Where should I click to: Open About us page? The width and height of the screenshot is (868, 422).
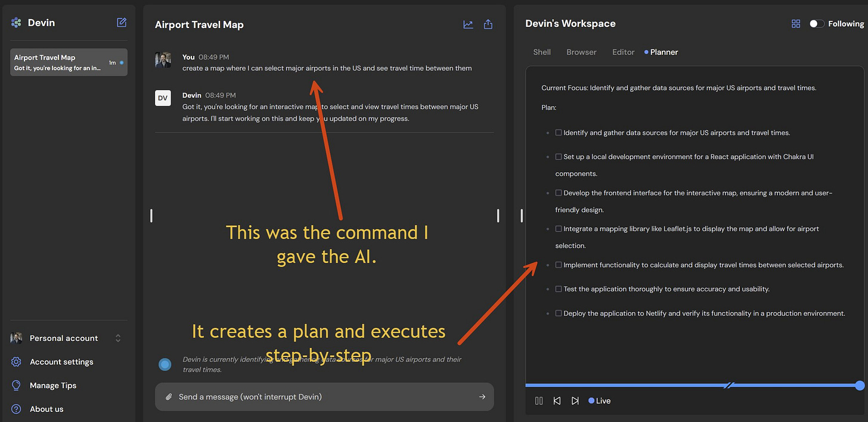coord(46,409)
